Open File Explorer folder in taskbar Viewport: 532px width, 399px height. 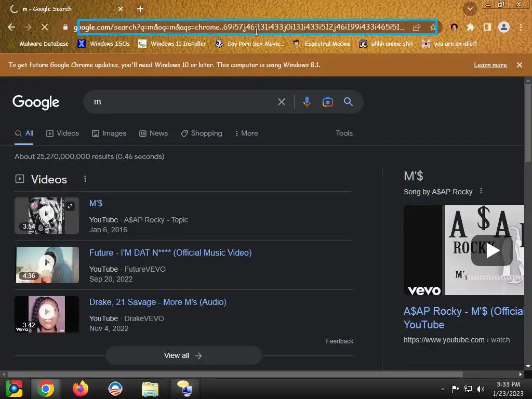150,389
